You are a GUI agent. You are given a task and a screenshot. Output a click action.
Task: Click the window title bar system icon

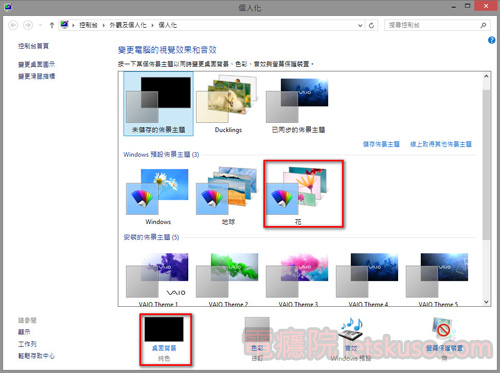coord(8,7)
